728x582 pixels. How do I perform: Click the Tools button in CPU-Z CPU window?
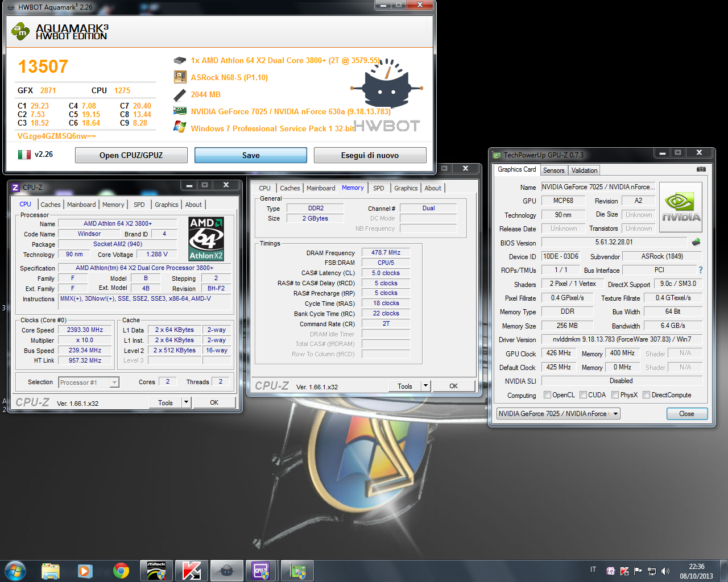[x=166, y=402]
